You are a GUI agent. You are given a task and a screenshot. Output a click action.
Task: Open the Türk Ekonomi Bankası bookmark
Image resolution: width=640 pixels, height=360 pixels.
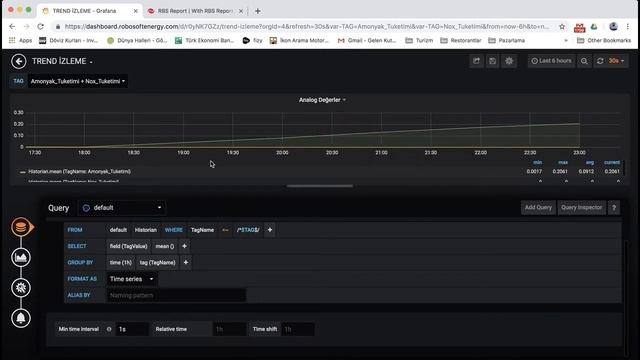pyautogui.click(x=204, y=40)
